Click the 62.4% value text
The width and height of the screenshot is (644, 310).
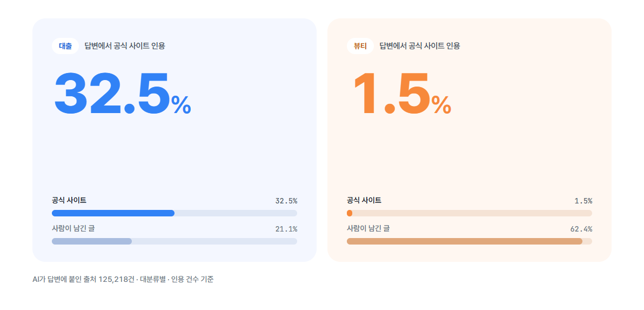point(581,229)
